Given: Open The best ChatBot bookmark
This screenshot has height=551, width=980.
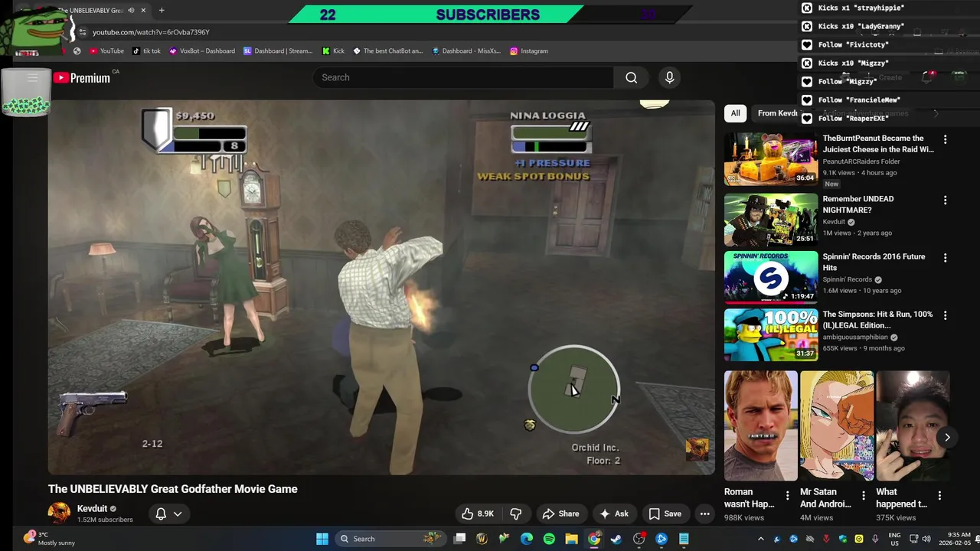Looking at the screenshot, I should pyautogui.click(x=387, y=51).
